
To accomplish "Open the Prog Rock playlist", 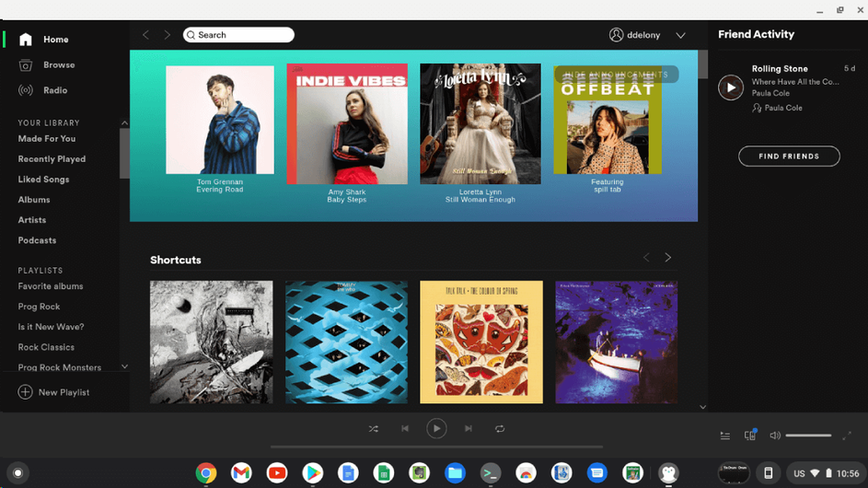I will pyautogui.click(x=39, y=307).
